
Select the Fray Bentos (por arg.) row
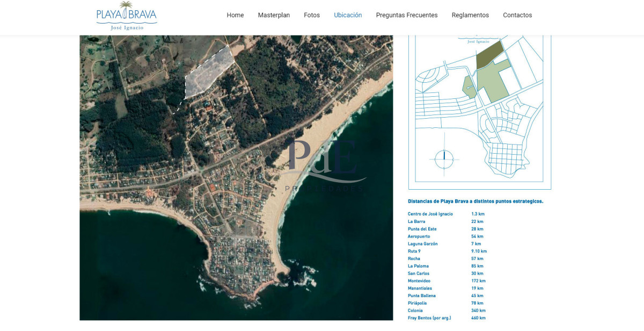point(429,318)
